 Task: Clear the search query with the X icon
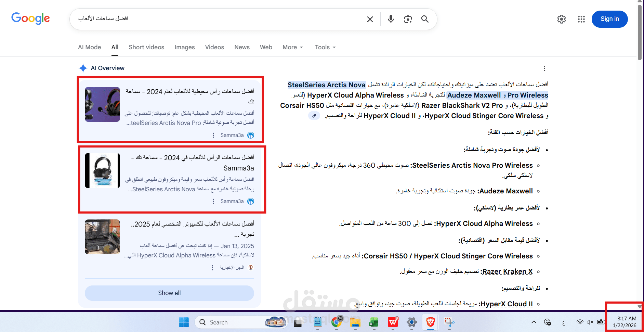(370, 19)
